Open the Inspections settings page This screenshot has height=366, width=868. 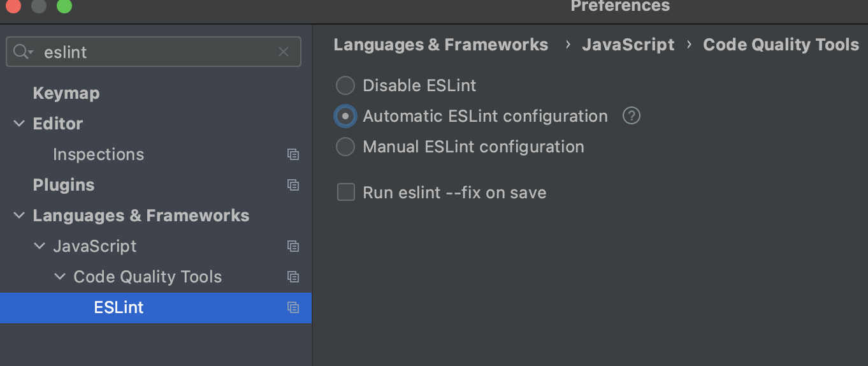98,154
